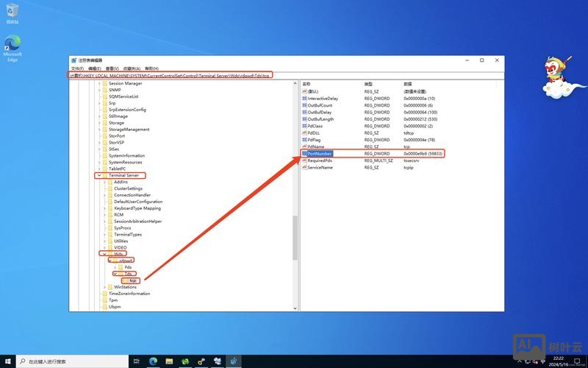Select the KeyboardType Mapping key
The height and width of the screenshot is (368, 588).
(137, 208)
